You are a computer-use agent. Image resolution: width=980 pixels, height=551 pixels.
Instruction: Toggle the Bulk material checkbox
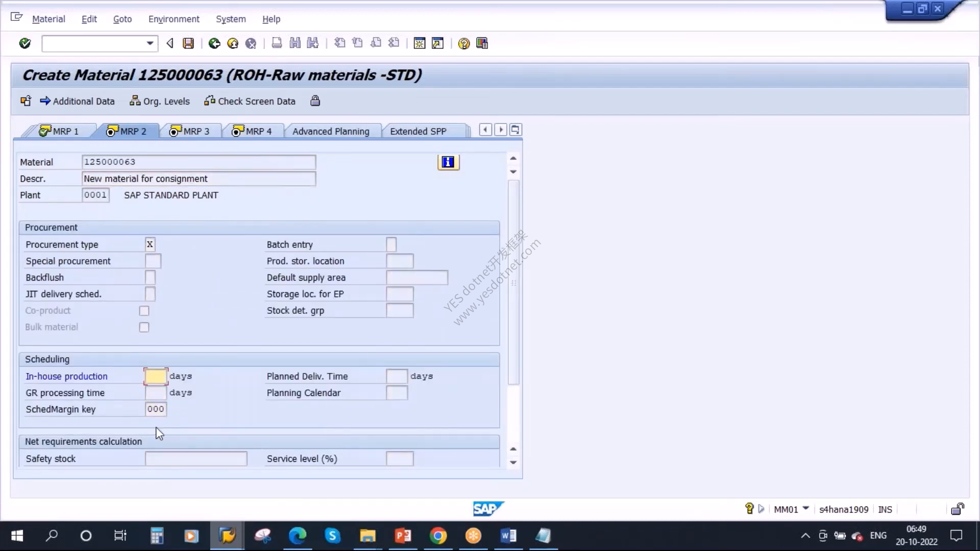pos(144,327)
